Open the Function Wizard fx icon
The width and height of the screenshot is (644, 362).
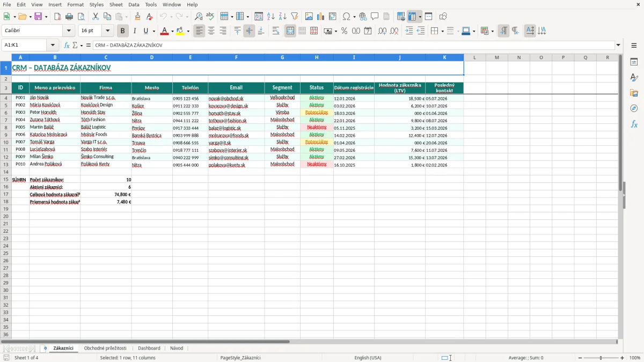pos(67,45)
